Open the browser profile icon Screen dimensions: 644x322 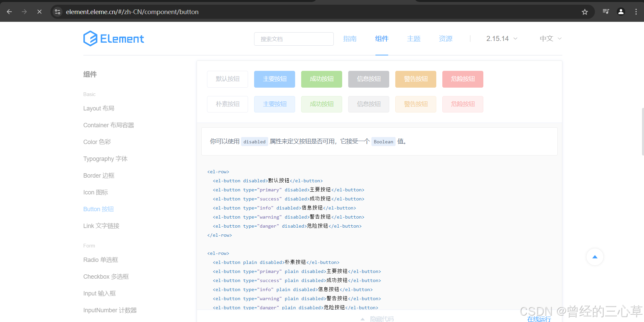point(620,11)
